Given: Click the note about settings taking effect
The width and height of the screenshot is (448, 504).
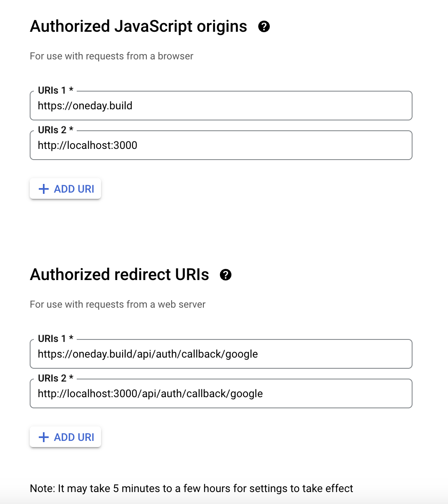Looking at the screenshot, I should coord(192,489).
